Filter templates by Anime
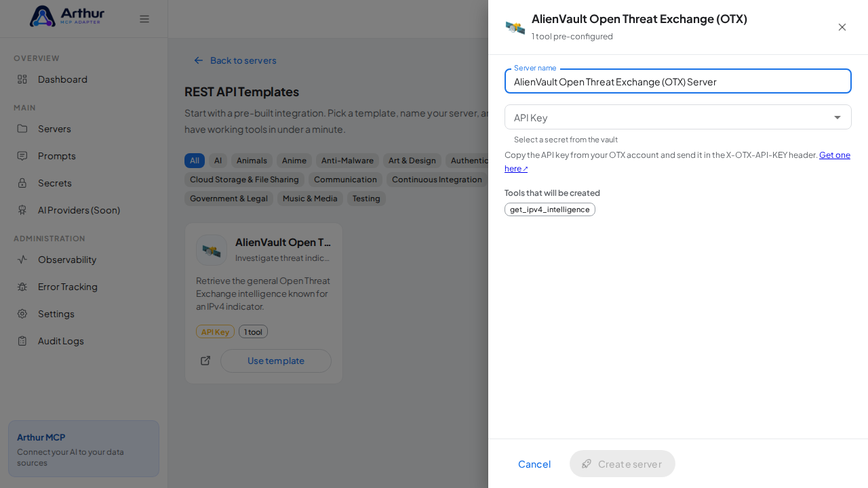 tap(294, 161)
